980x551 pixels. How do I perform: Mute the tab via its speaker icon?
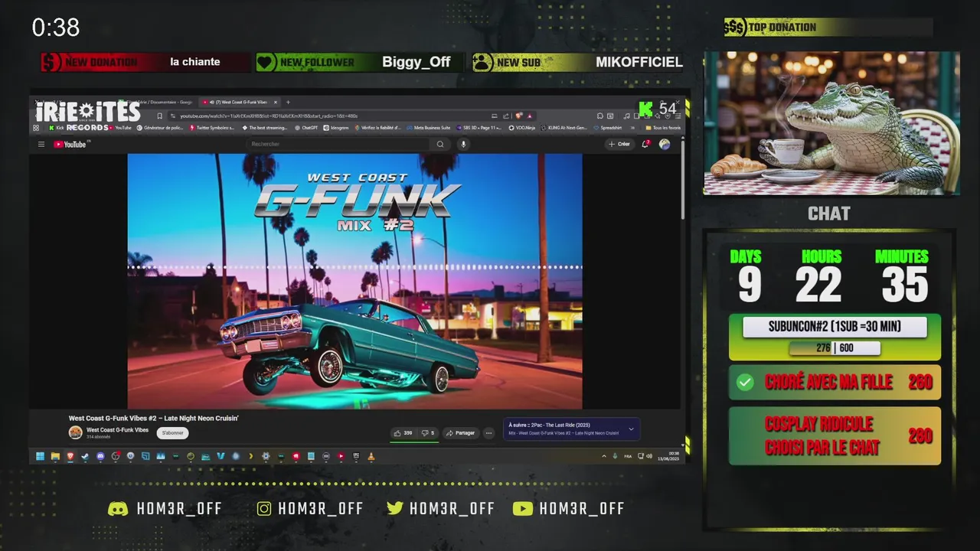pyautogui.click(x=212, y=102)
